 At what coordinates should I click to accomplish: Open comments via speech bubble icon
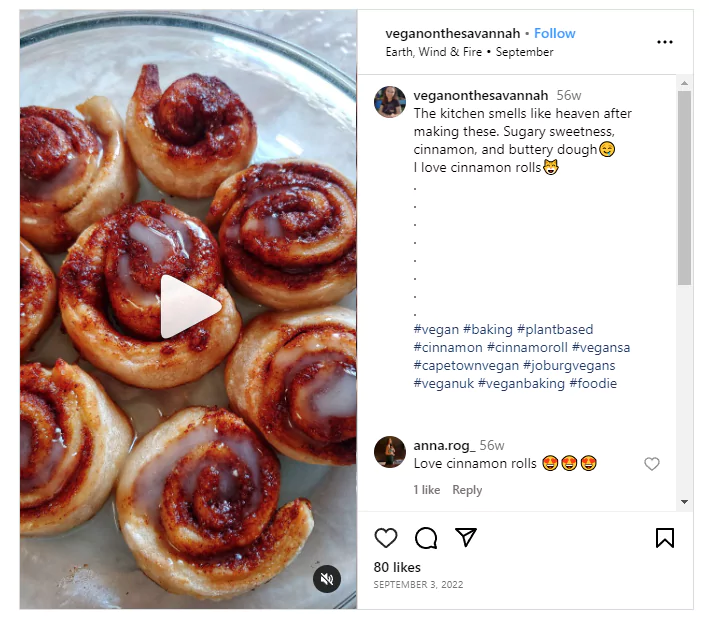point(426,538)
